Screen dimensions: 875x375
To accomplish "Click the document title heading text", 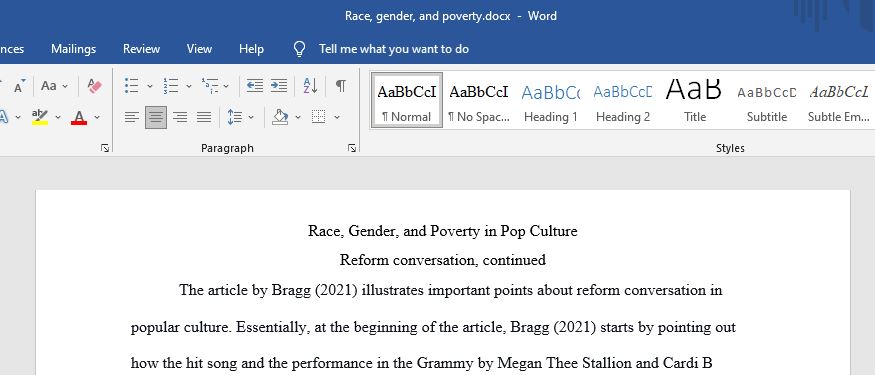I will 443,231.
